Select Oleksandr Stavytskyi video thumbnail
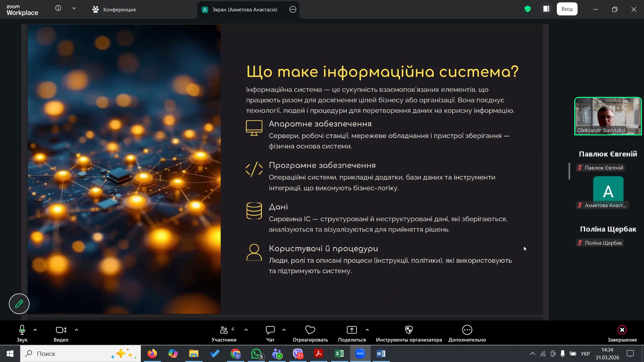This screenshot has height=362, width=644. (x=608, y=116)
